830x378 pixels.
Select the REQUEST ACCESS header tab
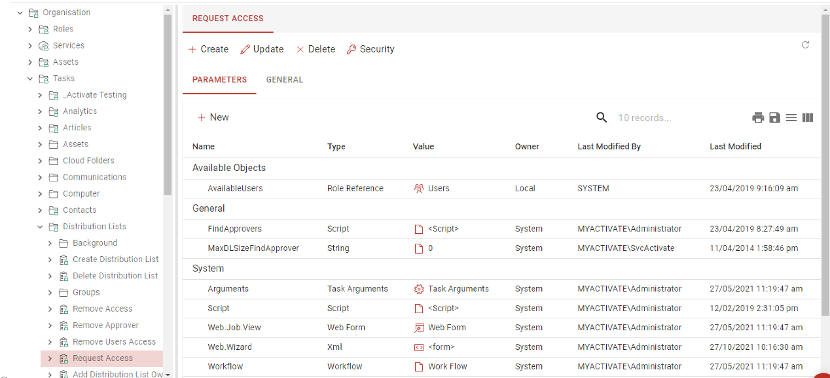228,18
